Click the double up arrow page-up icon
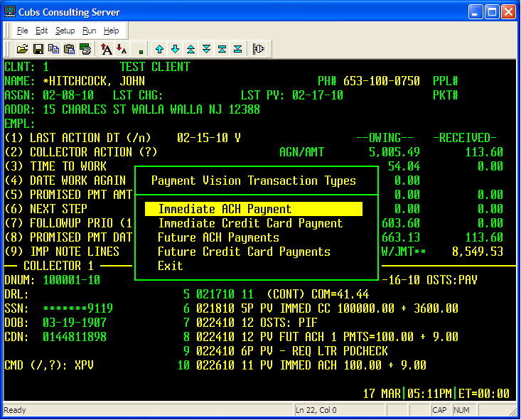 tap(190, 49)
